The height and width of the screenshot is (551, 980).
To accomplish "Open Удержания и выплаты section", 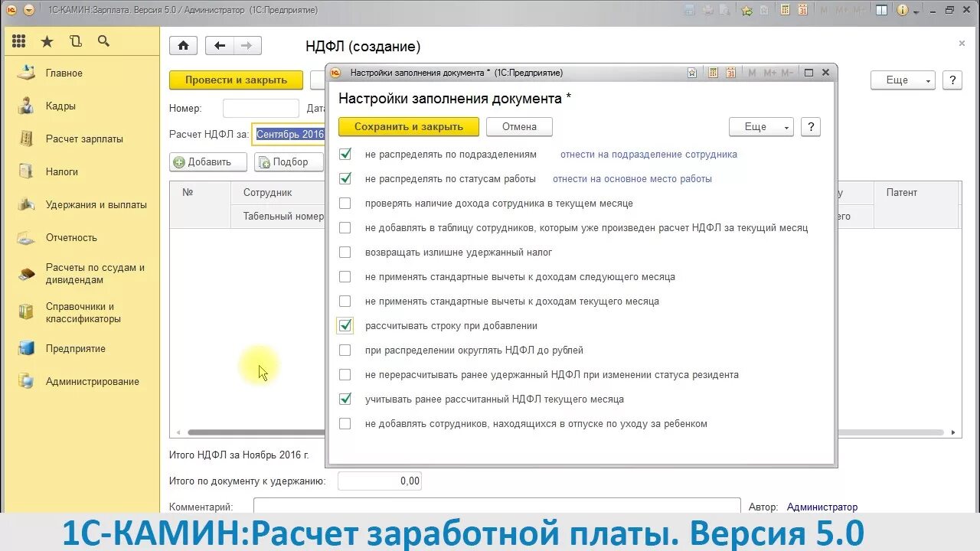I will [x=96, y=205].
